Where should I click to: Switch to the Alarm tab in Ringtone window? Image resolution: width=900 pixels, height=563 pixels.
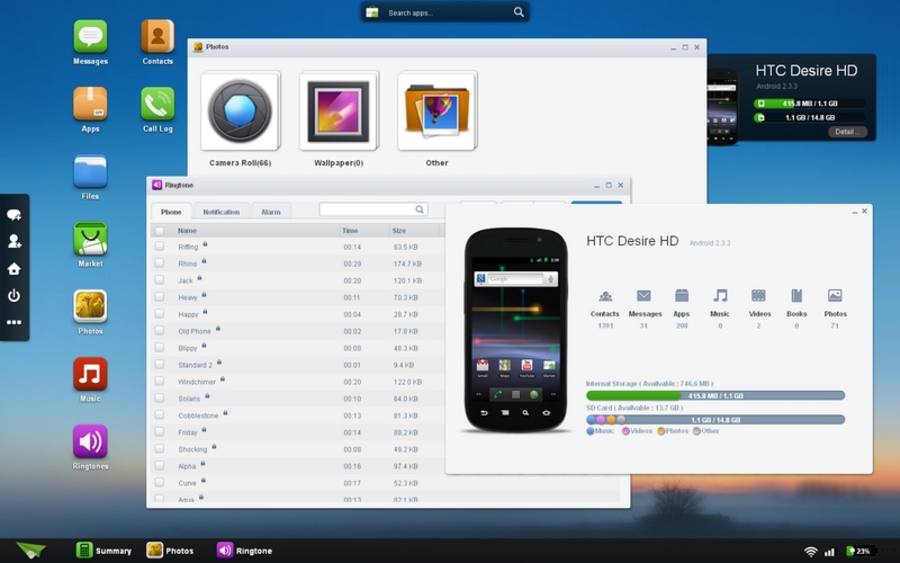271,212
